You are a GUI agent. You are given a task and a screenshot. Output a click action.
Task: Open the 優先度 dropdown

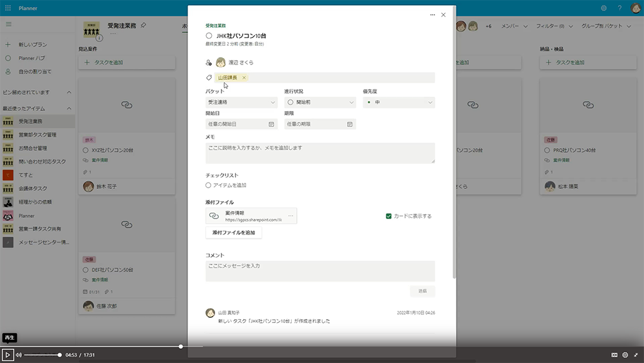[399, 103]
